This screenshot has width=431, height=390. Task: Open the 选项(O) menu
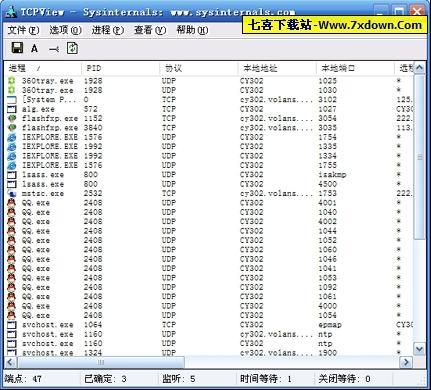point(65,30)
